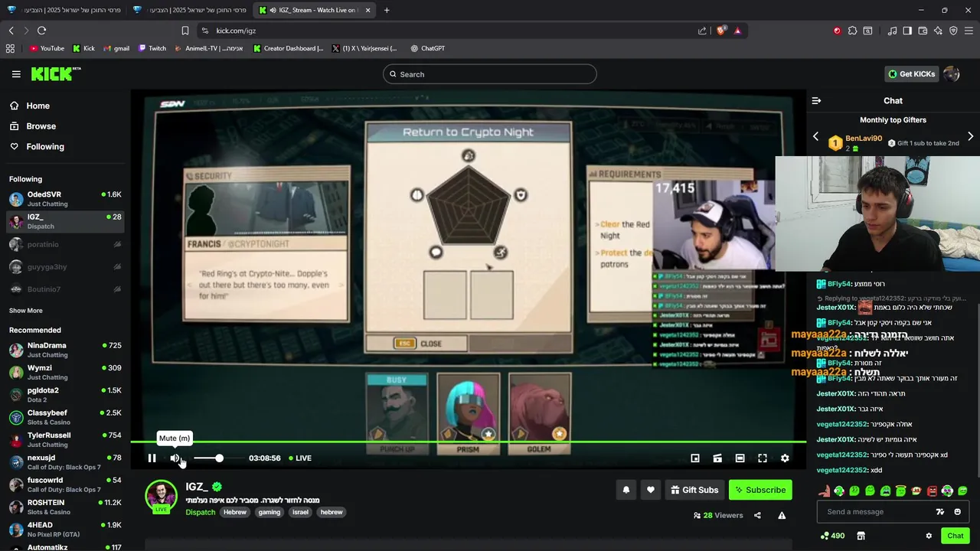Viewport: 980px width, 551px height.
Task: Click the share icon beside viewers
Action: coord(757,515)
